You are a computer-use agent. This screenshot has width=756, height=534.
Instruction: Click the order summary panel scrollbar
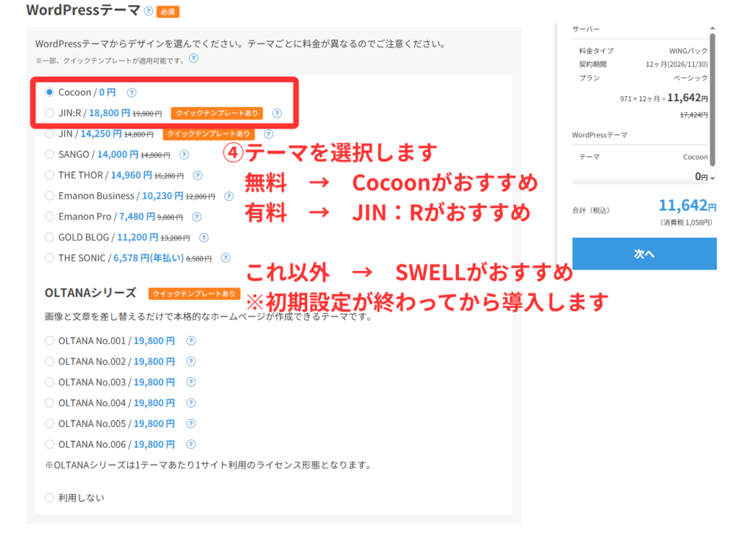coord(712,89)
